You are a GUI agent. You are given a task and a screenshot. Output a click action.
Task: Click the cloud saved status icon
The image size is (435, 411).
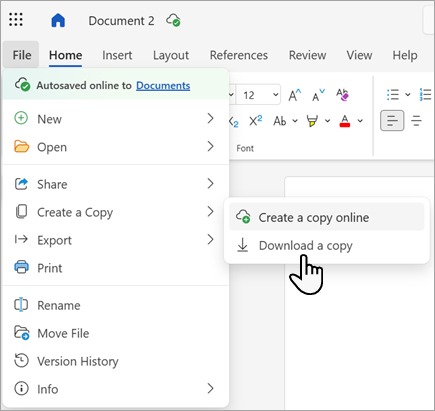(x=173, y=20)
